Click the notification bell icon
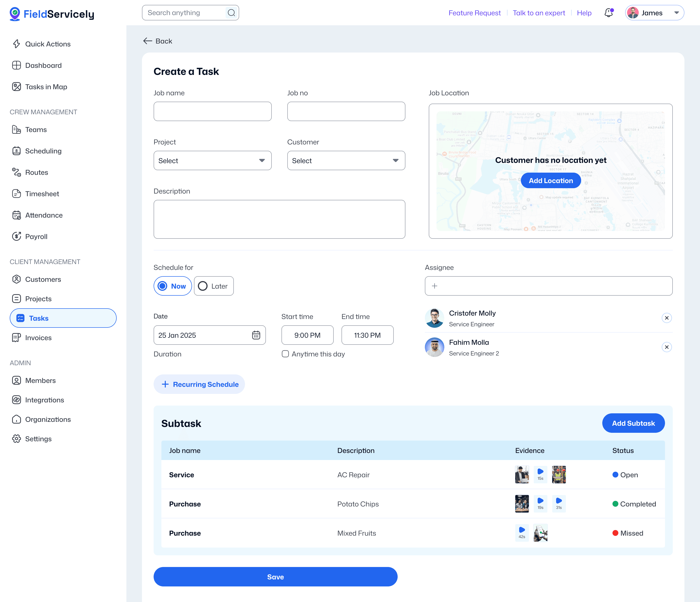Screen dimensions: 700x602 tap(608, 13)
